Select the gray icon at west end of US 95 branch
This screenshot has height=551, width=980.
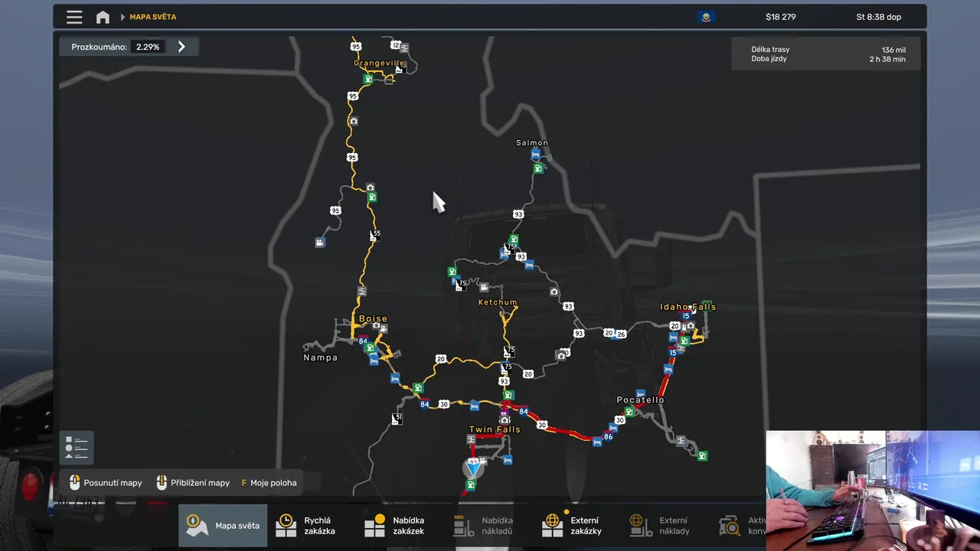coord(319,242)
